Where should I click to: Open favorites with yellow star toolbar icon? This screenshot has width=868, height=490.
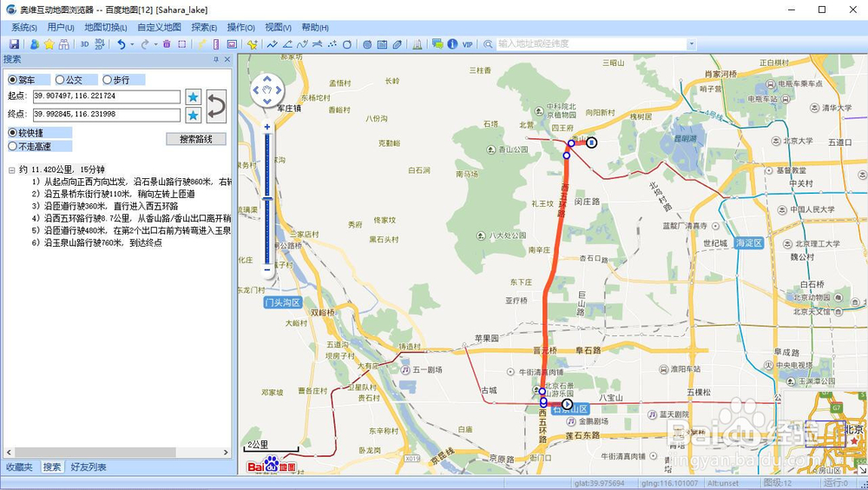(49, 44)
